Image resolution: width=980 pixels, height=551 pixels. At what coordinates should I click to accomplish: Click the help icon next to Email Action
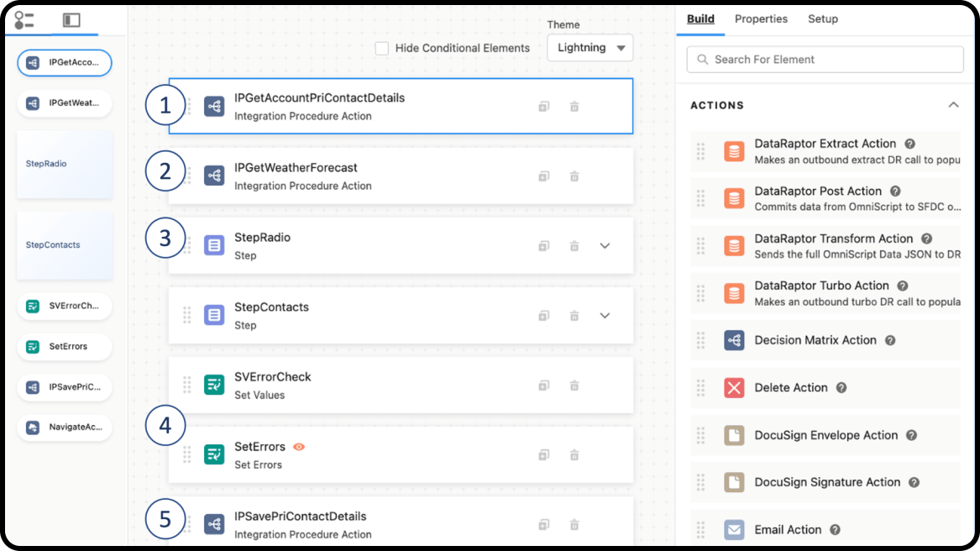tap(835, 530)
